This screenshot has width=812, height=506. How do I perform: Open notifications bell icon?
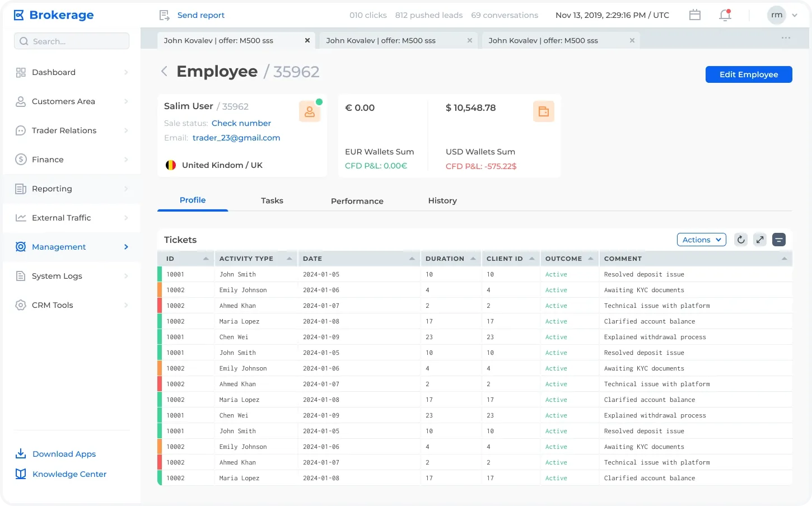(x=725, y=15)
